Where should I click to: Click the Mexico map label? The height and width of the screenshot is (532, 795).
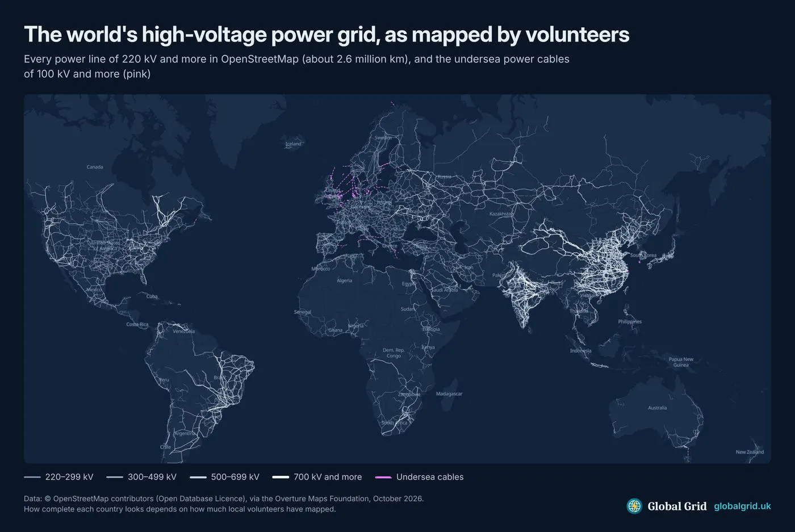[x=94, y=290]
